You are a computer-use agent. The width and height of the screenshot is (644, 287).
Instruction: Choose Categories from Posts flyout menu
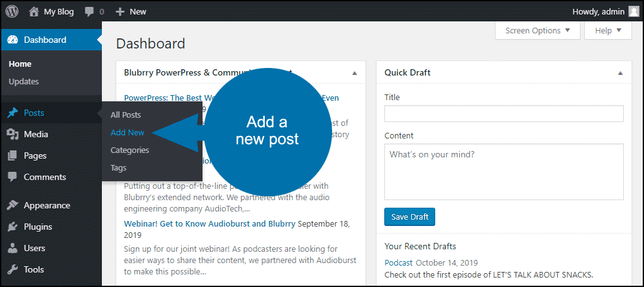pyautogui.click(x=130, y=150)
